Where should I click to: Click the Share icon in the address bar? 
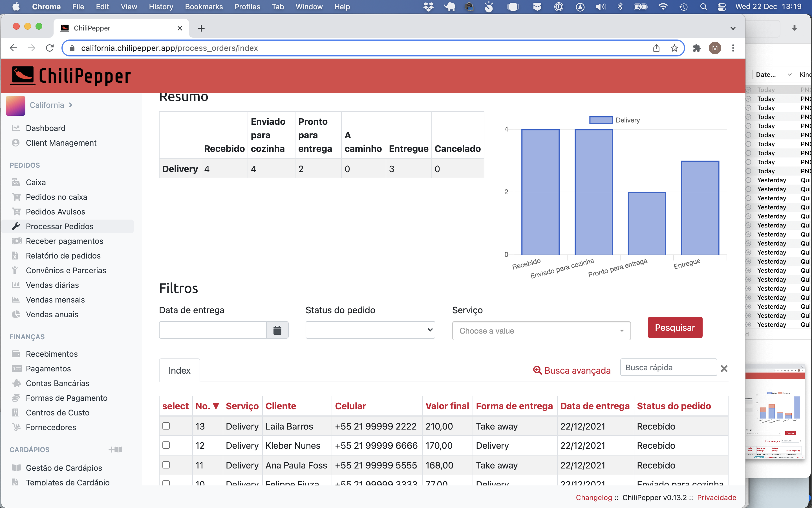(x=656, y=48)
